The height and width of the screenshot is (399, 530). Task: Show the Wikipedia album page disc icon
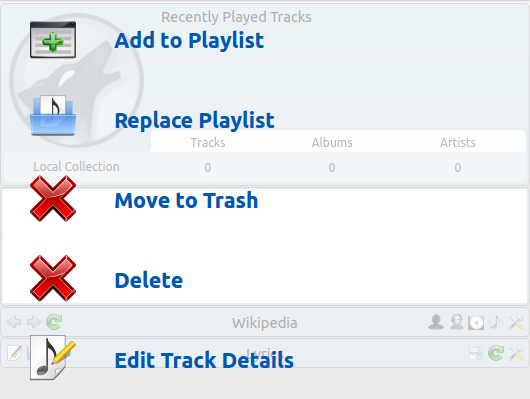tap(476, 323)
